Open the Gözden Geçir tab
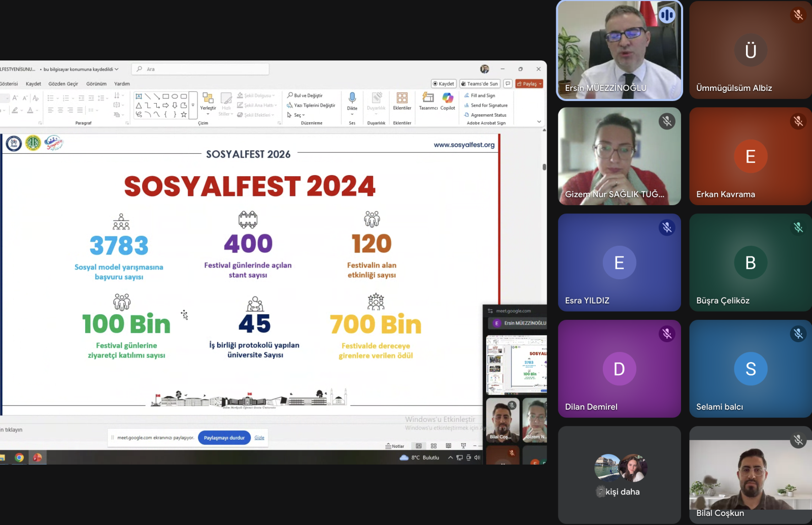This screenshot has height=525, width=812. click(63, 84)
